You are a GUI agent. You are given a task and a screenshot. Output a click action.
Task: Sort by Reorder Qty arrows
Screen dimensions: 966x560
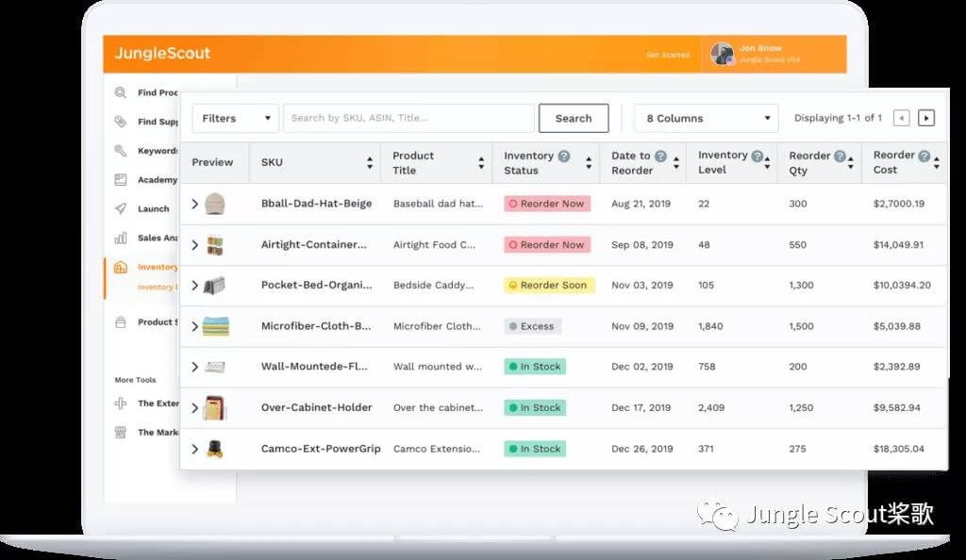(x=851, y=163)
